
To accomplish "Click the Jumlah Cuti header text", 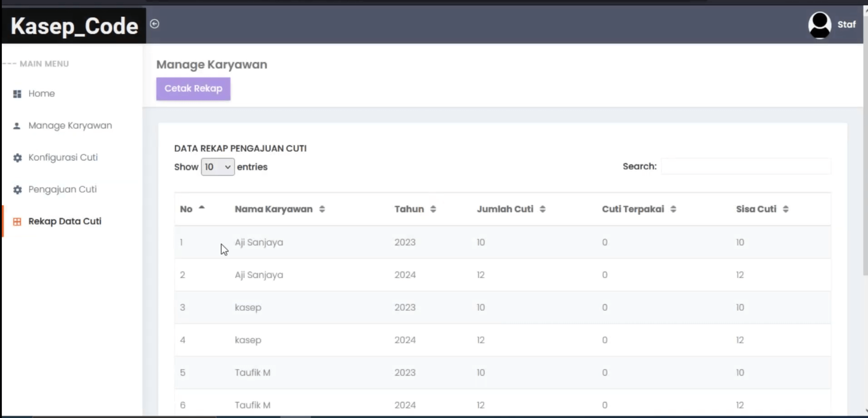I will (505, 209).
